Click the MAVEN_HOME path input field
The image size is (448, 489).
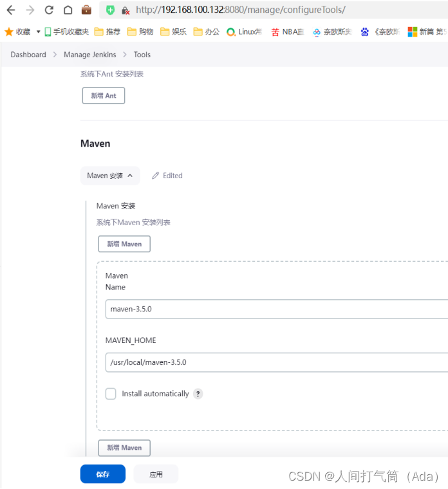pos(276,362)
